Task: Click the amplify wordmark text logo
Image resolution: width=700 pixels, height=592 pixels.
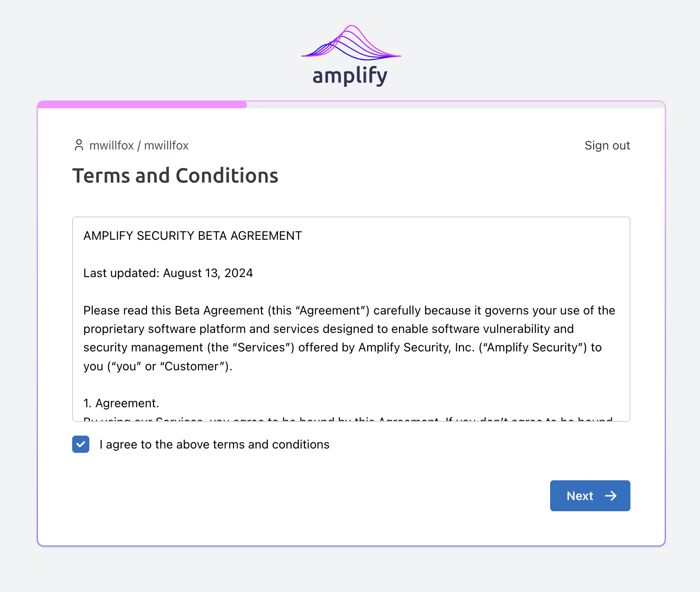Action: [x=350, y=76]
